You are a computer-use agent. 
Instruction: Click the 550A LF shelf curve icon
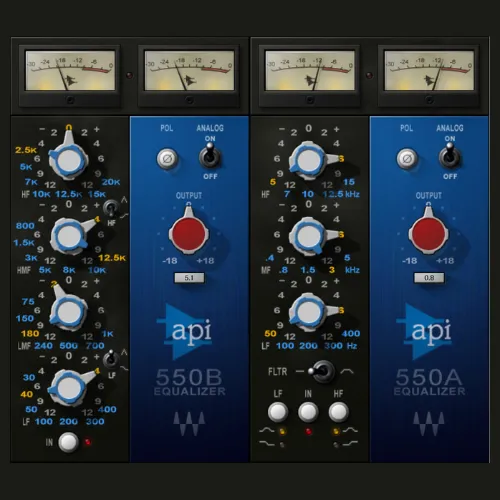267,444
